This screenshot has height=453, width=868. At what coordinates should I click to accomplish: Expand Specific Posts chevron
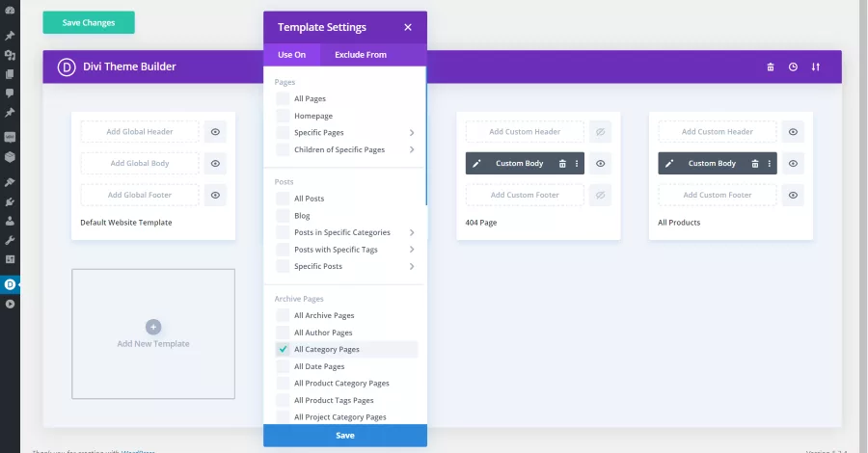(x=411, y=266)
